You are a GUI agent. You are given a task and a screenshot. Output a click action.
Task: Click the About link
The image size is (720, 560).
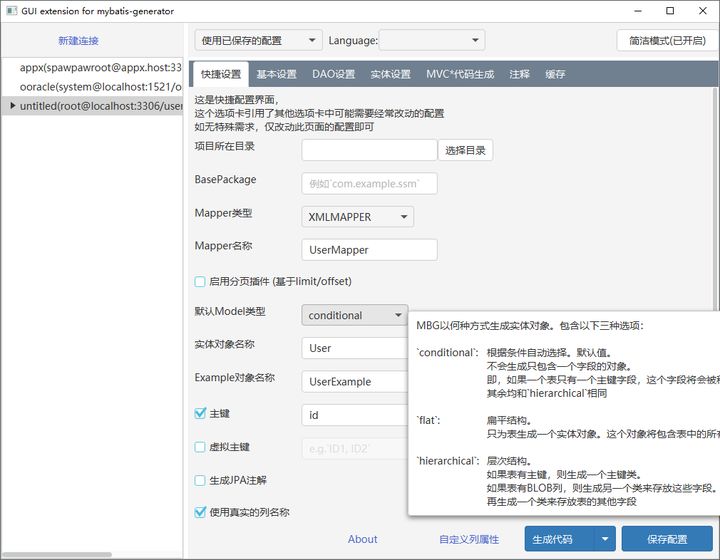click(362, 539)
